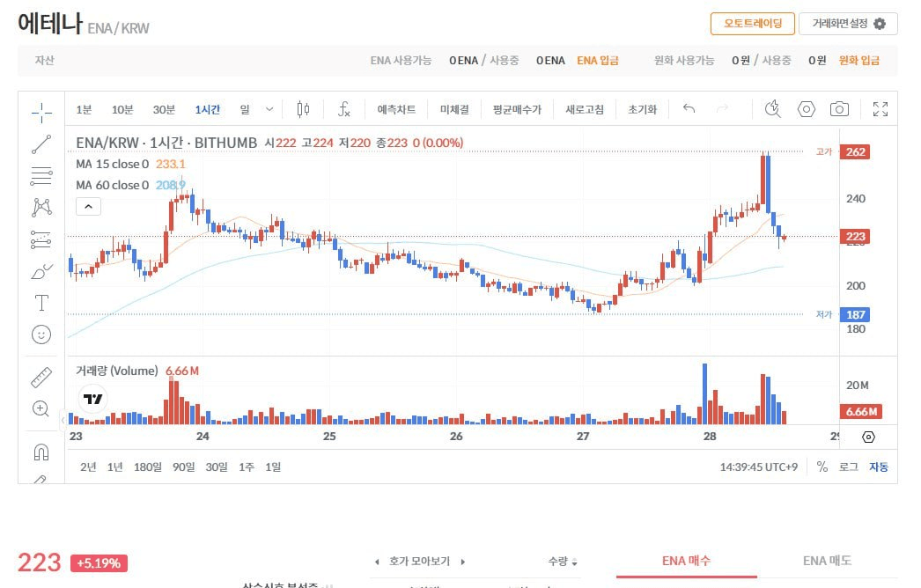Toggle the magnet snap mode
This screenshot has height=588, width=921.
(x=41, y=452)
